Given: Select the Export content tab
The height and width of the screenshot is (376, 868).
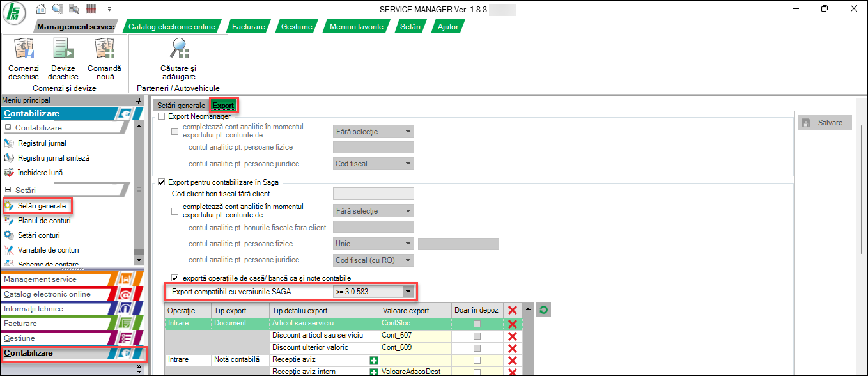Looking at the screenshot, I should (x=224, y=106).
